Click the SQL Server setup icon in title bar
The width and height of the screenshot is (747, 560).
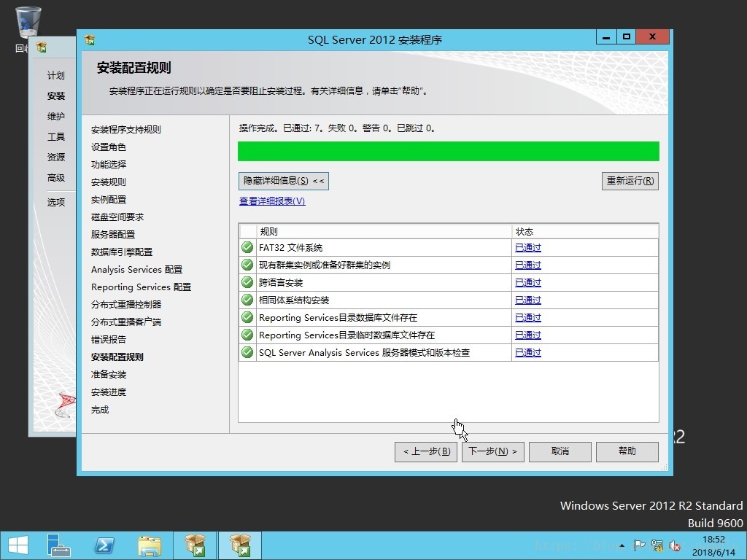click(90, 40)
